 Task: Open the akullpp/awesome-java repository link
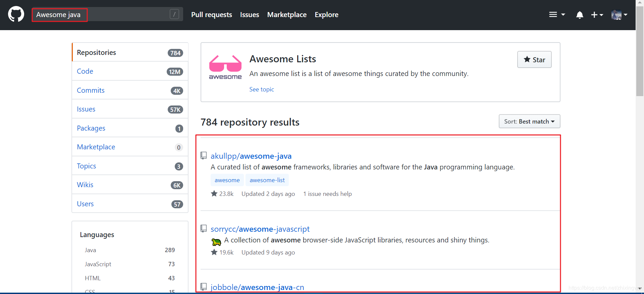tap(251, 156)
